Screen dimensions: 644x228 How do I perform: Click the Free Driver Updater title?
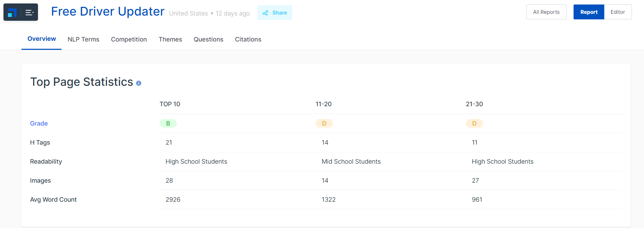tap(108, 11)
